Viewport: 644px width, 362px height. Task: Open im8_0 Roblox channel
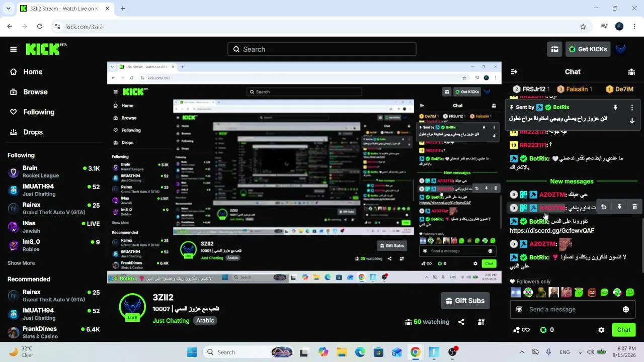54,245
